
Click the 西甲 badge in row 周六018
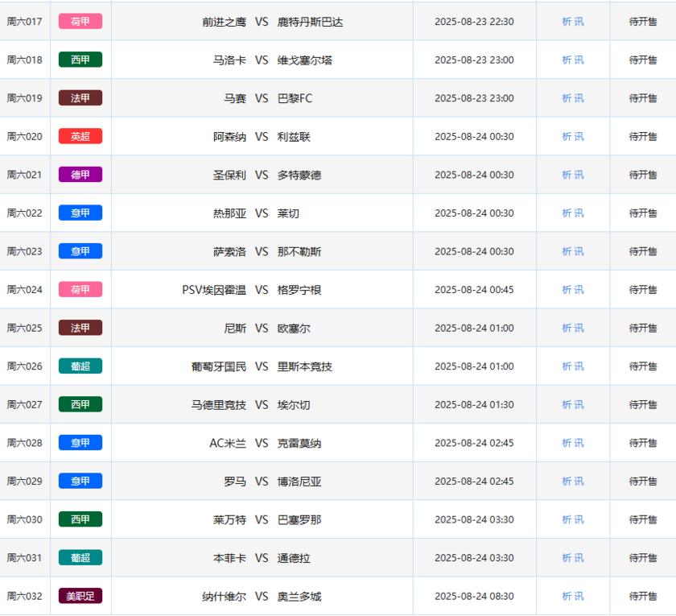(x=80, y=60)
